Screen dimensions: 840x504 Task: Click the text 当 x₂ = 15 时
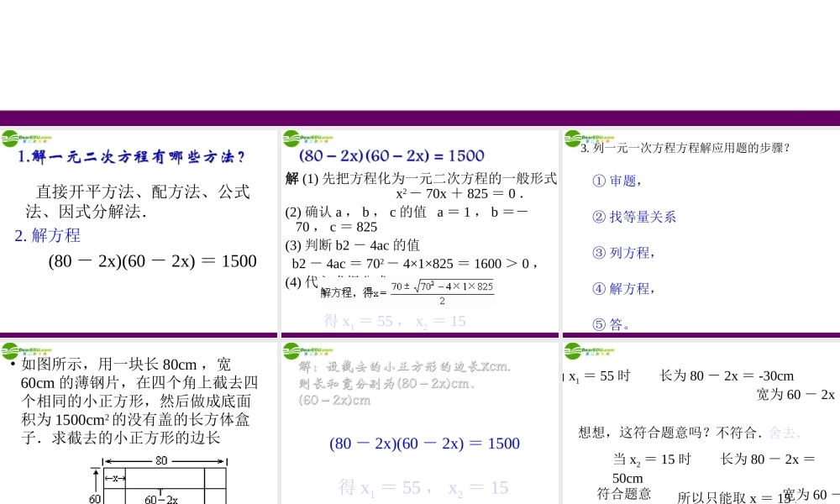pos(652,459)
